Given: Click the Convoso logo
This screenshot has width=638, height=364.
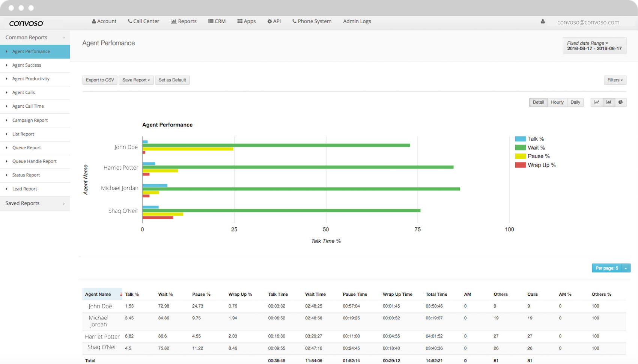Looking at the screenshot, I should (x=26, y=23).
